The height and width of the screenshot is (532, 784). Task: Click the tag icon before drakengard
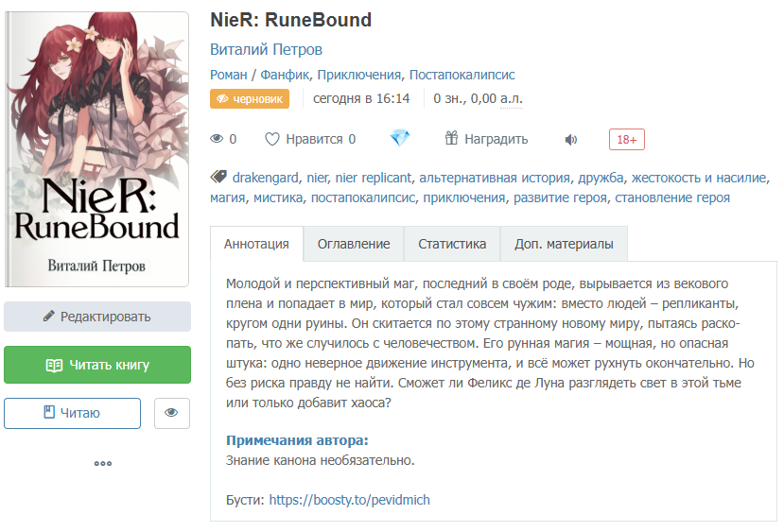point(218,177)
